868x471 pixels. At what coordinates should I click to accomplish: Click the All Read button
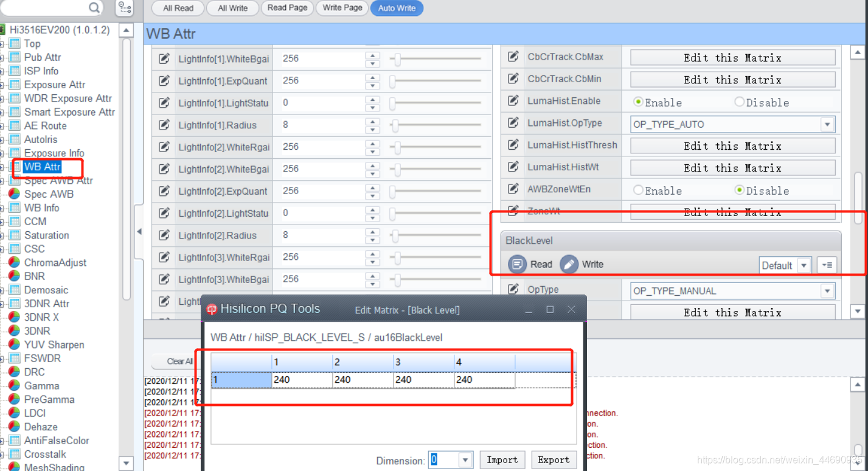[x=178, y=9]
